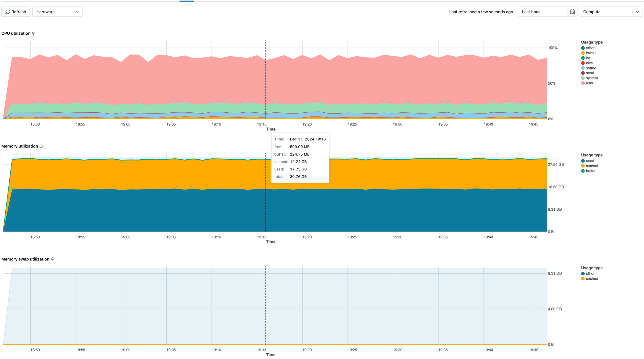Click the Refresh button
This screenshot has height=359, width=644.
pos(16,12)
